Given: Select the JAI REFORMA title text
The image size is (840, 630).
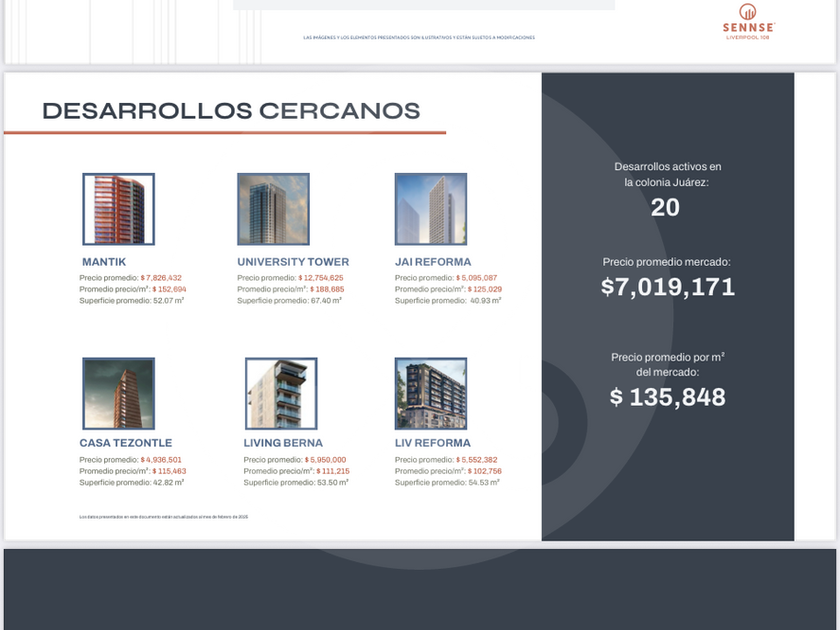Looking at the screenshot, I should point(433,262).
